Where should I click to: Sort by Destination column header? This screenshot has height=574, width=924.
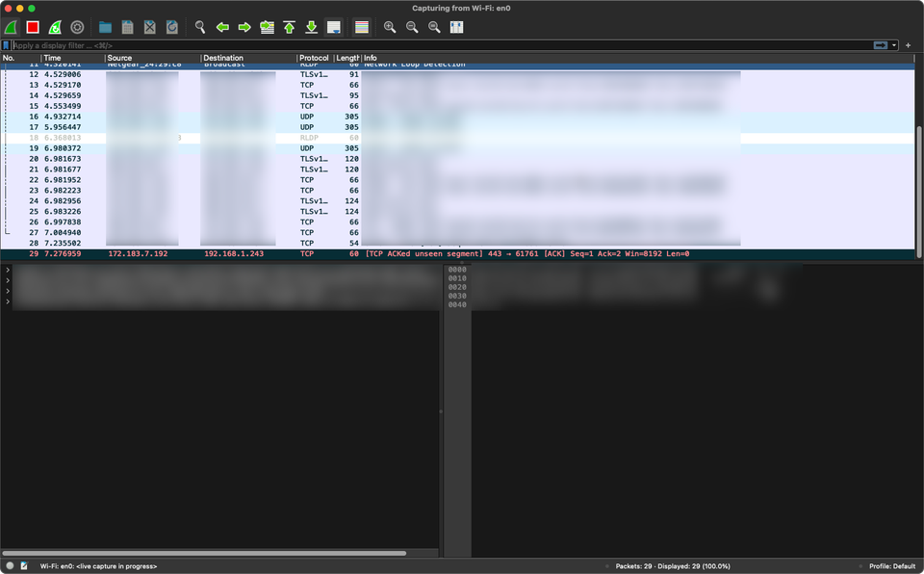tap(248, 58)
